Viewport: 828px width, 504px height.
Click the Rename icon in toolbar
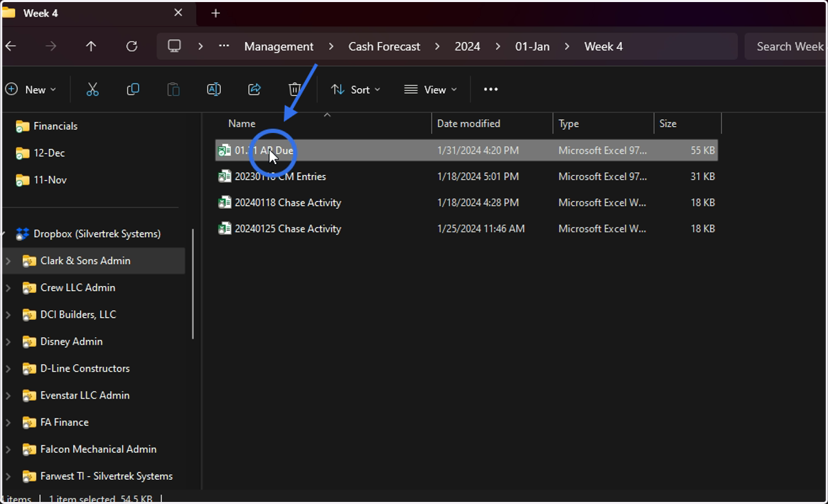coord(214,90)
